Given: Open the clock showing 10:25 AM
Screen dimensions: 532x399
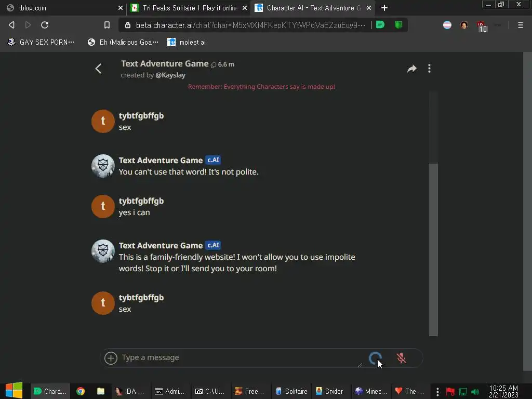Looking at the screenshot, I should [503, 391].
